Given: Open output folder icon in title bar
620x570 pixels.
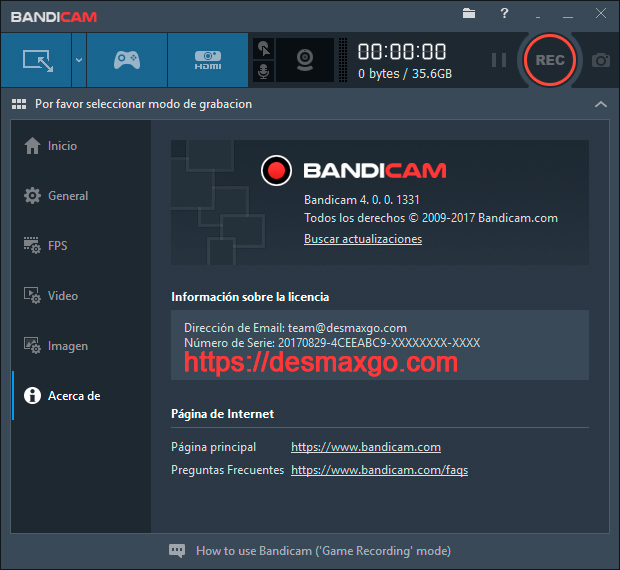Looking at the screenshot, I should (x=469, y=13).
